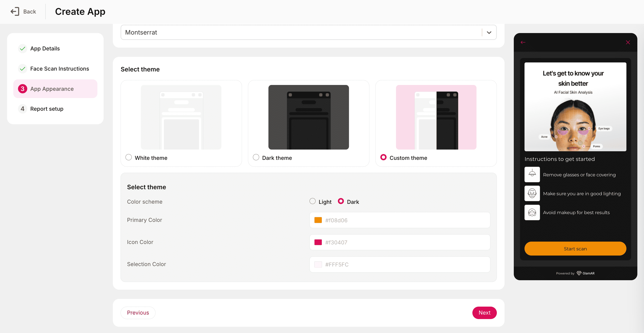Image resolution: width=644 pixels, height=333 pixels.
Task: Open the Report setup step
Action: point(47,109)
